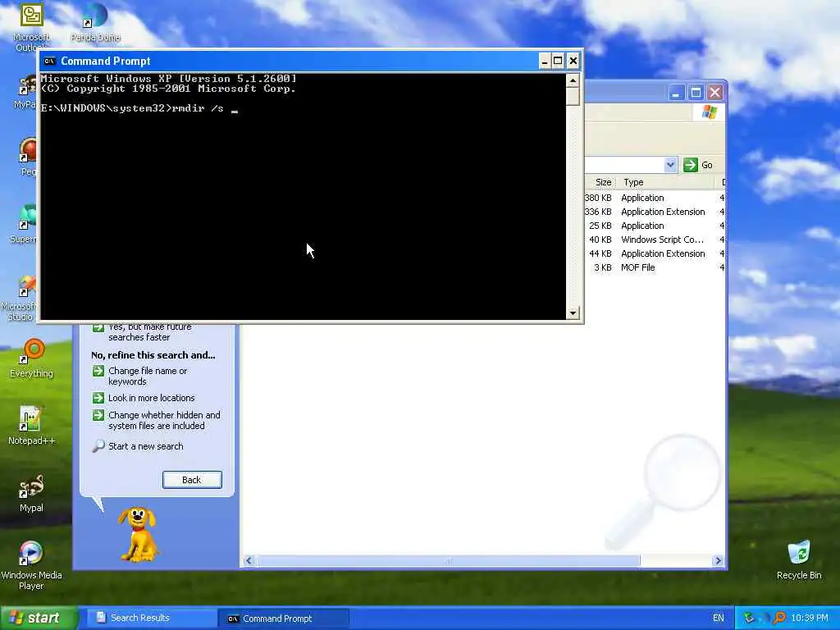
Task: Select the '40 KB' Windows Script Co... row
Action: coord(654,240)
